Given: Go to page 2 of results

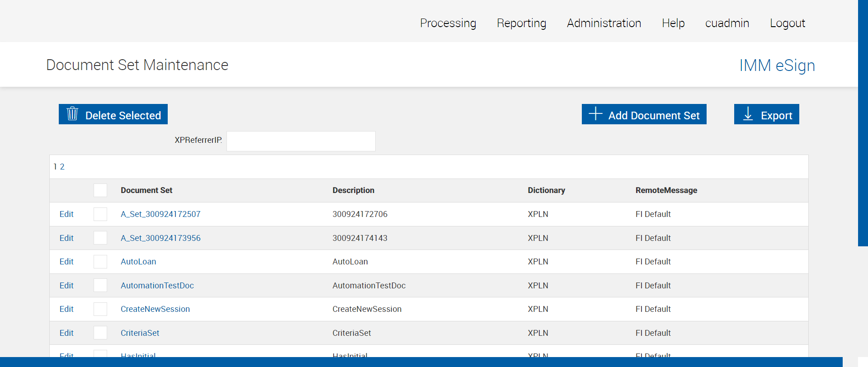Looking at the screenshot, I should (62, 167).
